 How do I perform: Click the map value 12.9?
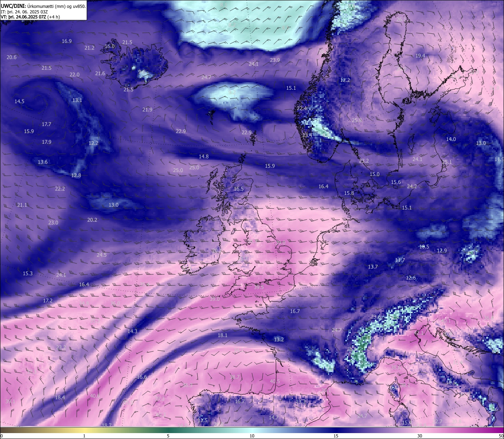tap(442, 251)
